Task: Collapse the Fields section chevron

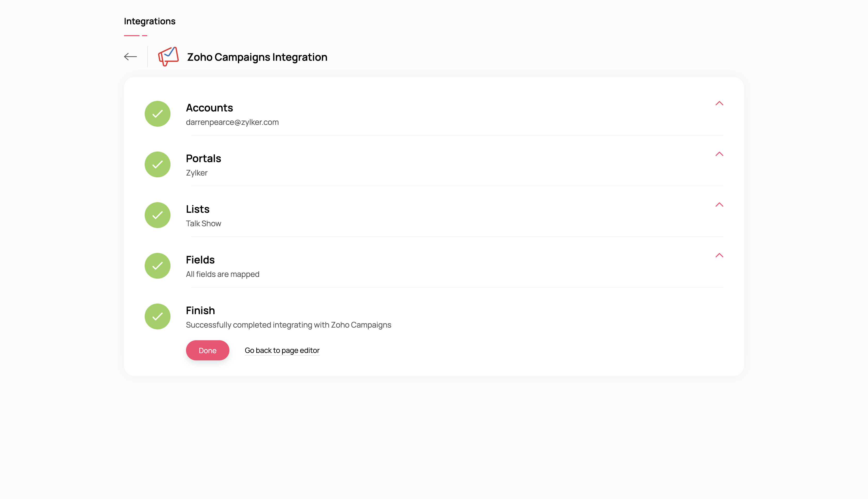Action: 719,255
